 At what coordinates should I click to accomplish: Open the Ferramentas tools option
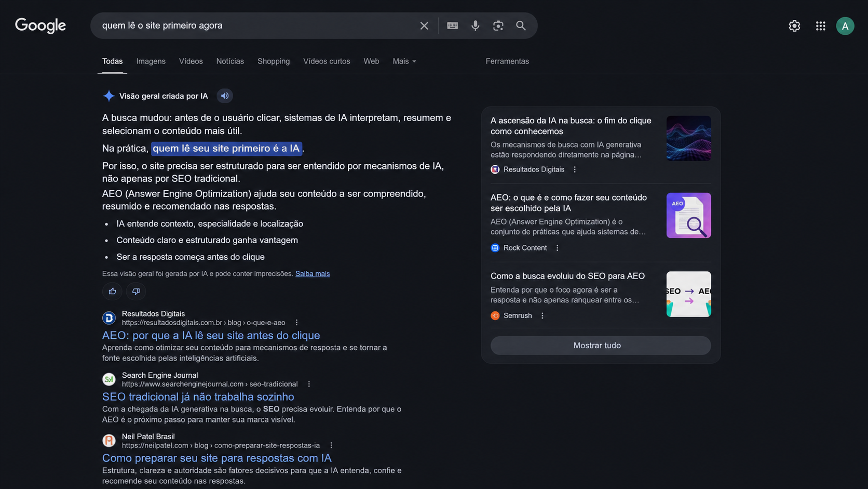click(x=507, y=61)
